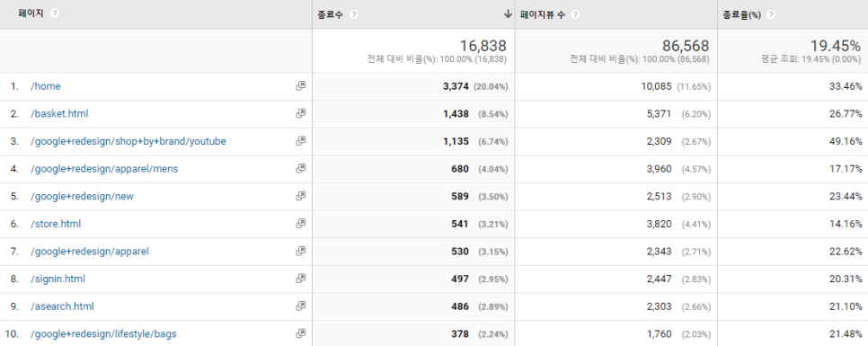Viewport: 868px width, 346px height.
Task: Click exits value 1,438 for basket
Action: pyautogui.click(x=456, y=113)
